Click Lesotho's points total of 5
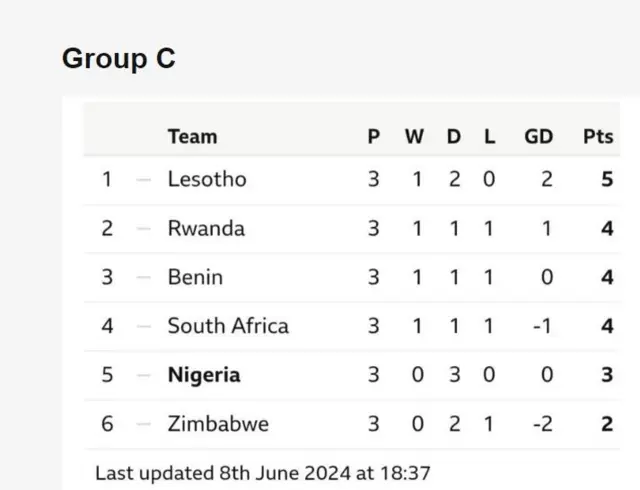Viewport: 640px width, 490px height. [607, 180]
